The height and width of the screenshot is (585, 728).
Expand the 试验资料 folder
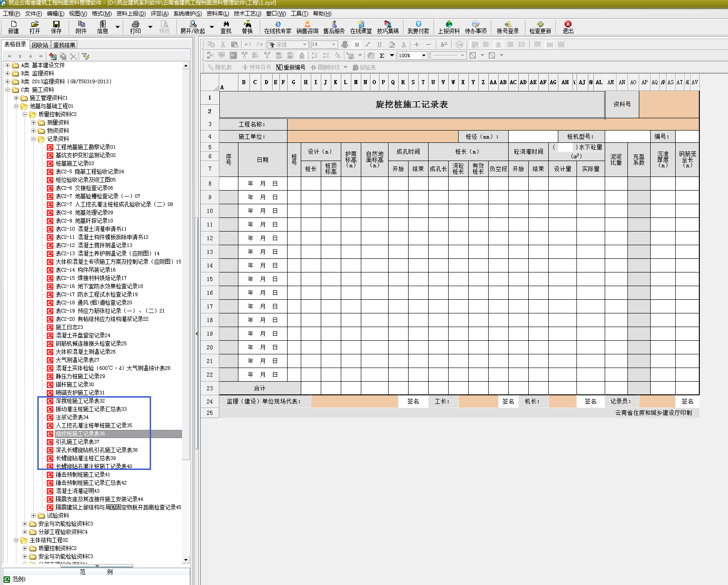pyautogui.click(x=33, y=515)
